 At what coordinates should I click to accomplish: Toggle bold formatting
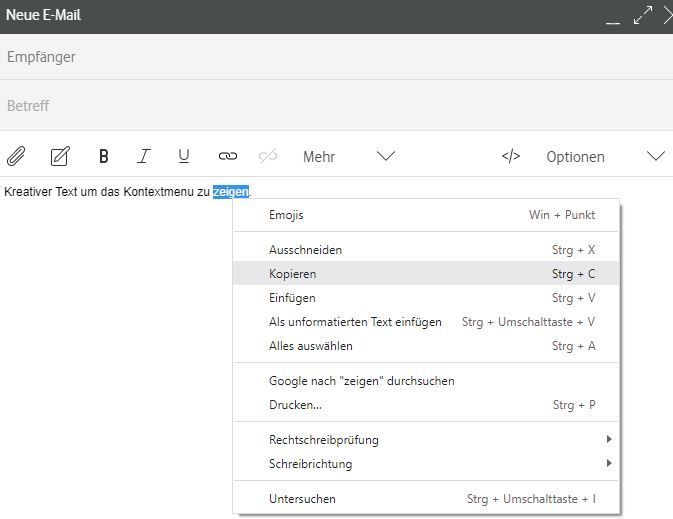(103, 156)
